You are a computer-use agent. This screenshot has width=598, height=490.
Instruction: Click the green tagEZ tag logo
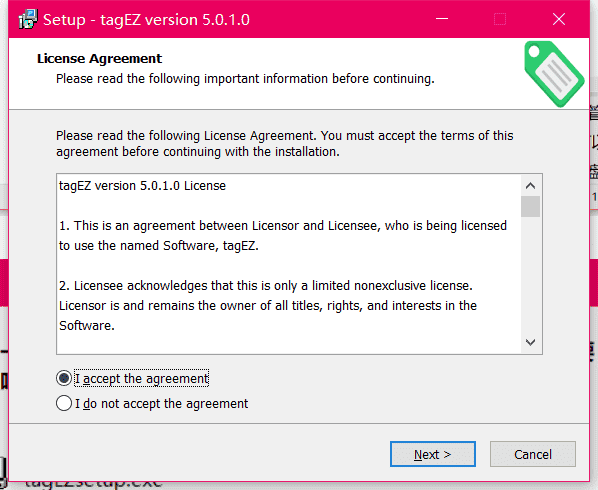(x=554, y=74)
